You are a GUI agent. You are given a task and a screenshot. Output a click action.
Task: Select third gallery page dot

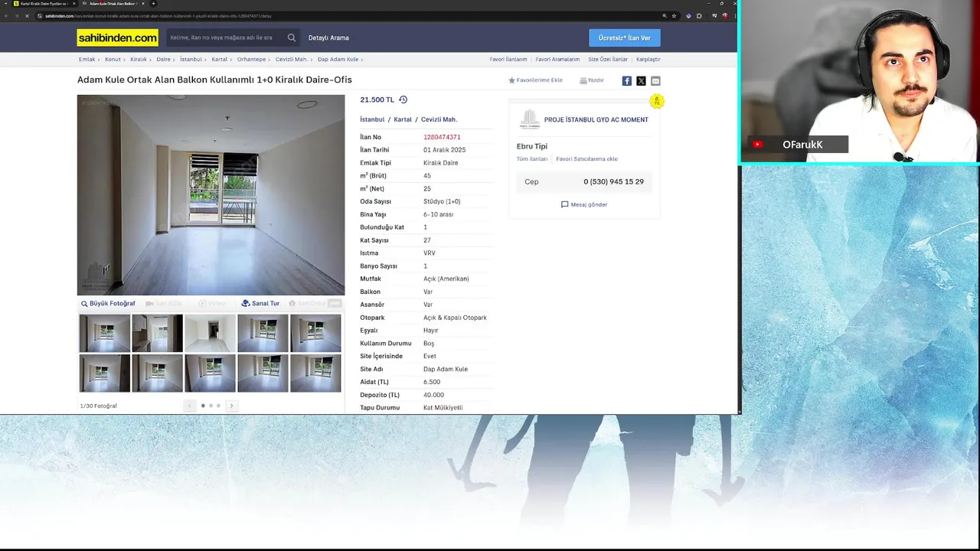click(218, 406)
